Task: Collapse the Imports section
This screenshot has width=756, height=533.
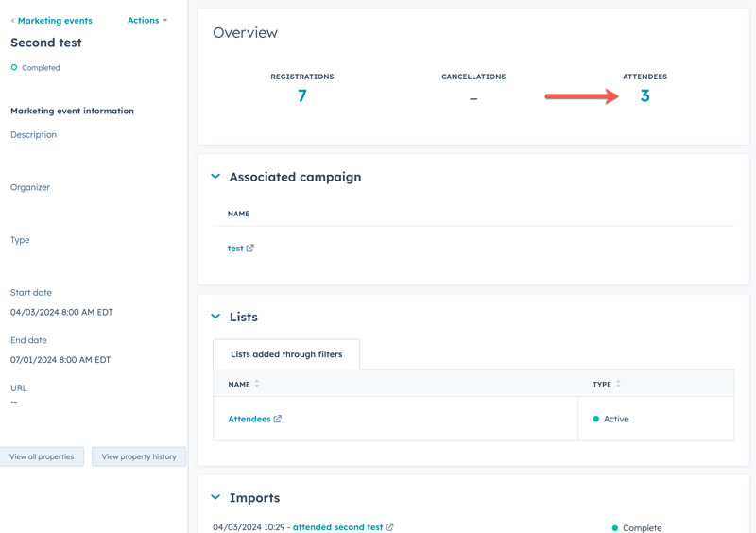Action: (x=215, y=497)
